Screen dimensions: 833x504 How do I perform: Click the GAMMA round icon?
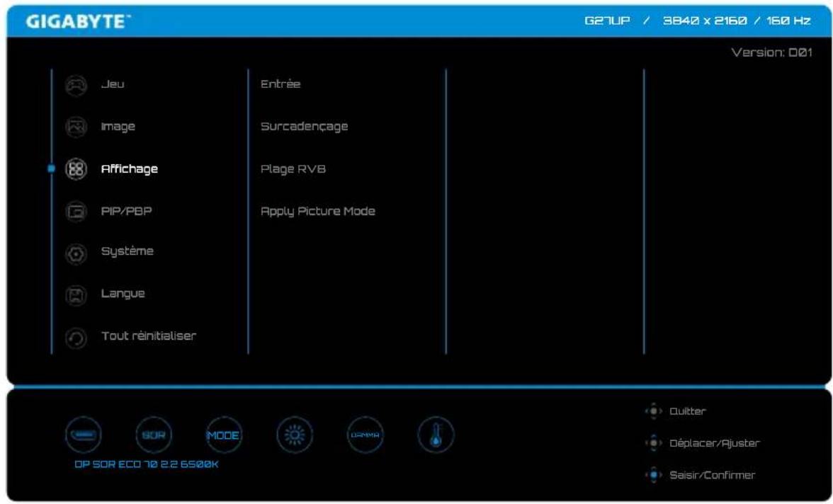point(365,435)
